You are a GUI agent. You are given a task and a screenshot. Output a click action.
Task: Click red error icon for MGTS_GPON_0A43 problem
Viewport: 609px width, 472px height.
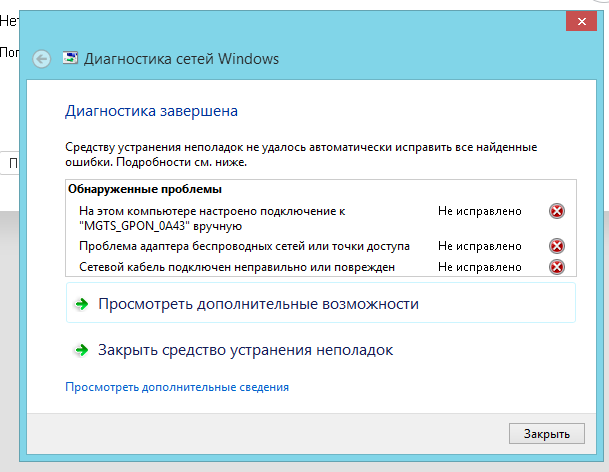557,211
